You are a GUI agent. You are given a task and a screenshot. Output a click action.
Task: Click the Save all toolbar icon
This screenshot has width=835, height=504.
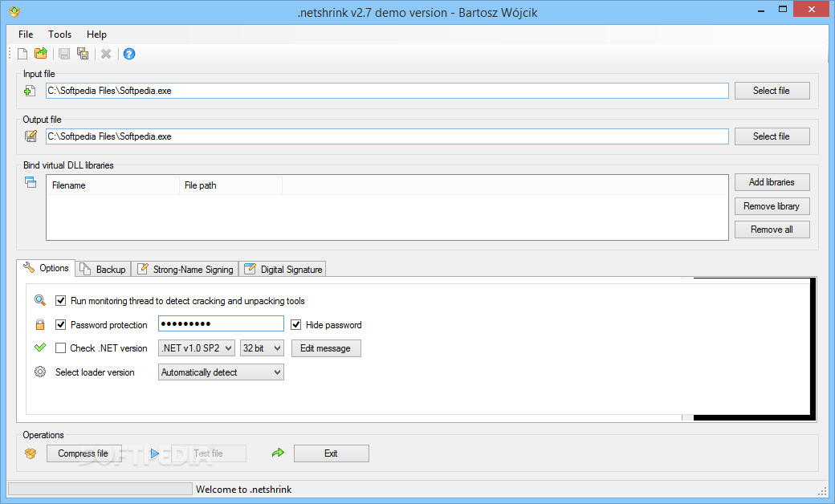coord(83,53)
